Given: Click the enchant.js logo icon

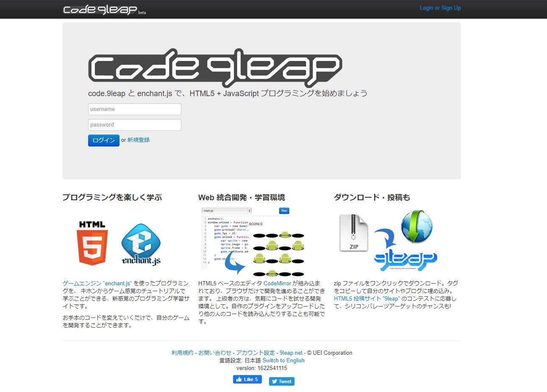Looking at the screenshot, I should click(x=141, y=245).
